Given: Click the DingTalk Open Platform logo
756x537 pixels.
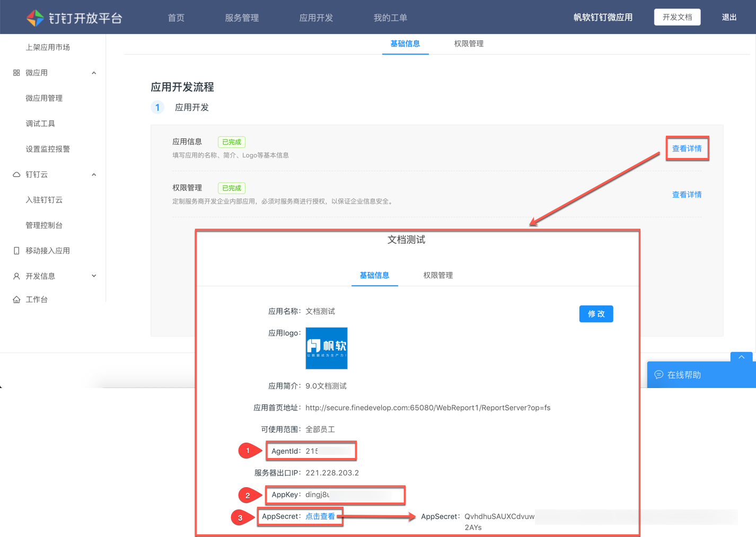Looking at the screenshot, I should tap(74, 18).
